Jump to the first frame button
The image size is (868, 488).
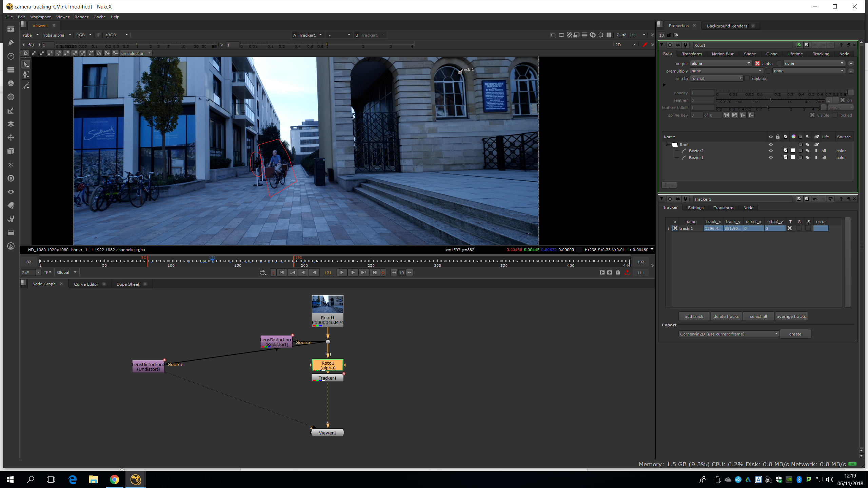pos(282,272)
